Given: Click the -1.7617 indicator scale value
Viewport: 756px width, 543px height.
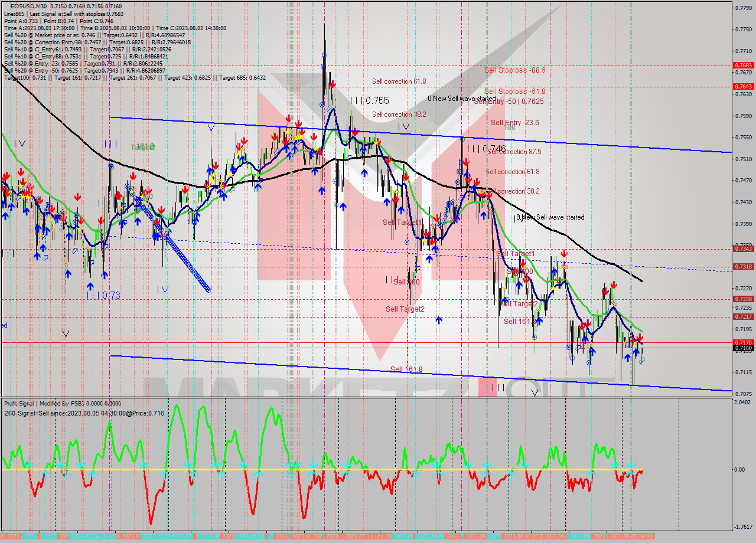Looking at the screenshot, I should [x=742, y=526].
